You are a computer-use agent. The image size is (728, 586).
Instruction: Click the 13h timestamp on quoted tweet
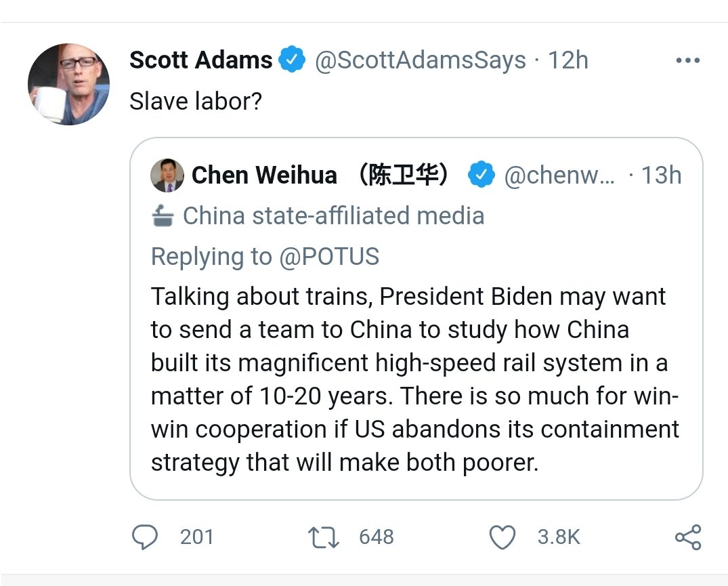pos(661,175)
